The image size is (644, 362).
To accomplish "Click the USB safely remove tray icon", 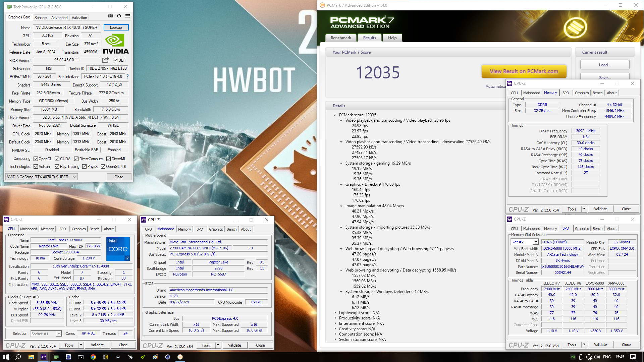I will coord(581,357).
